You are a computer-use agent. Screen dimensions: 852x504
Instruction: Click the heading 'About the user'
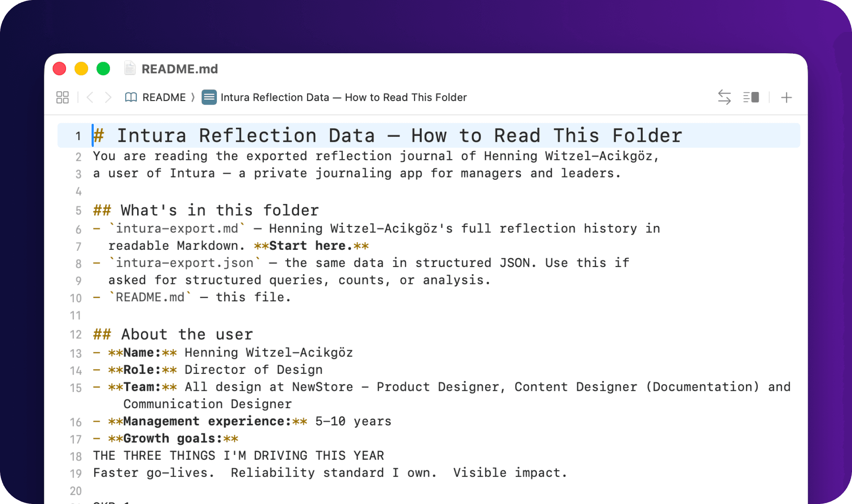pos(187,334)
